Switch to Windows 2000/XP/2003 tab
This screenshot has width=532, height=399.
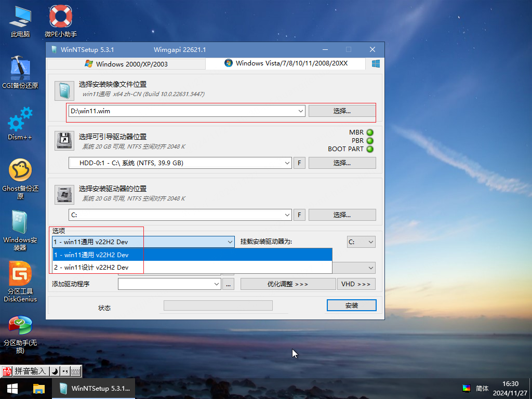[126, 64]
